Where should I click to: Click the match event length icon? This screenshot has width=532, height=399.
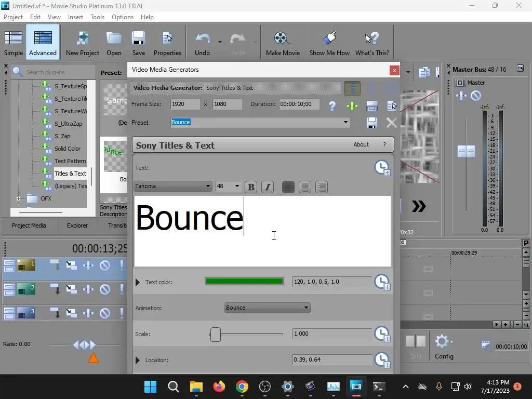[372, 106]
